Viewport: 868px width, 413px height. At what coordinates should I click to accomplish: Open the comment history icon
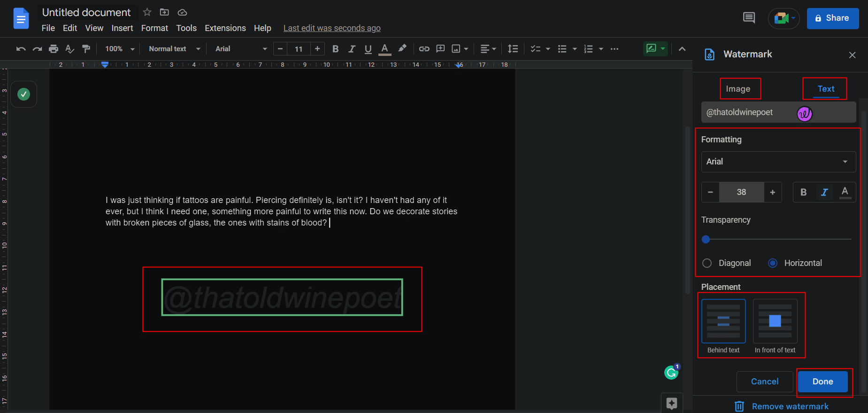(x=749, y=18)
